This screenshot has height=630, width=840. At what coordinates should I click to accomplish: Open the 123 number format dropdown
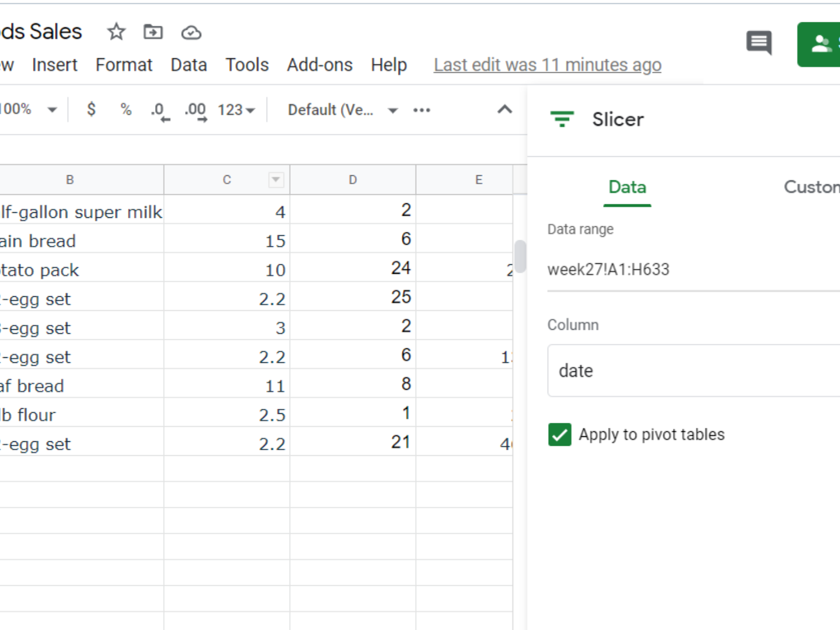(236, 110)
